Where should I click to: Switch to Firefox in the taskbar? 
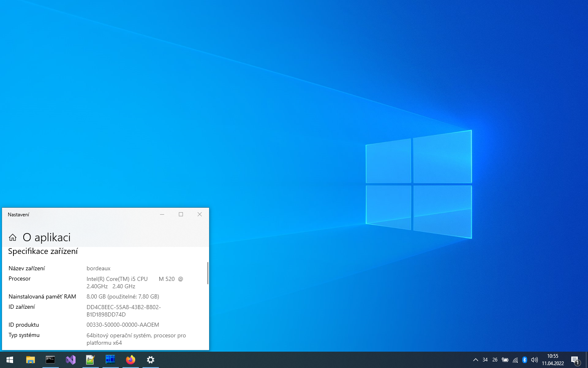131,360
